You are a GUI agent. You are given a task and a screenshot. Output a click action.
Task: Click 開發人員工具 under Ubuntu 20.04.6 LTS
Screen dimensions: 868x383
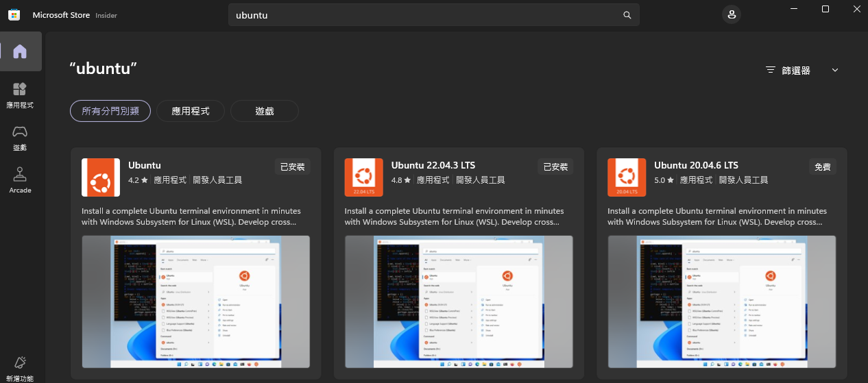pyautogui.click(x=743, y=180)
